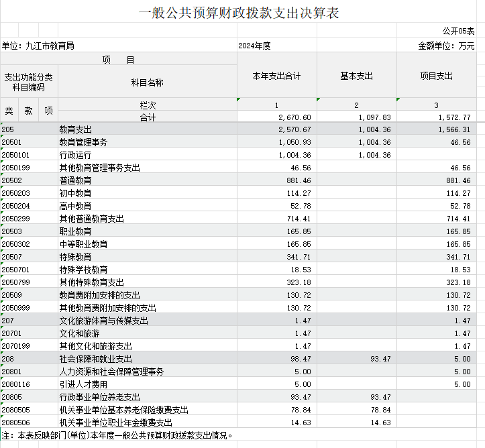This screenshot has height=448, width=485.
Task: Select the title cell 一般公共预算财政拨款支出决算表
Action: point(242,13)
